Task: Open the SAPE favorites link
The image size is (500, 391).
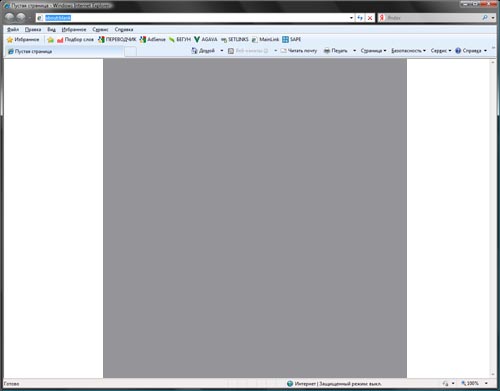Action: coord(291,40)
